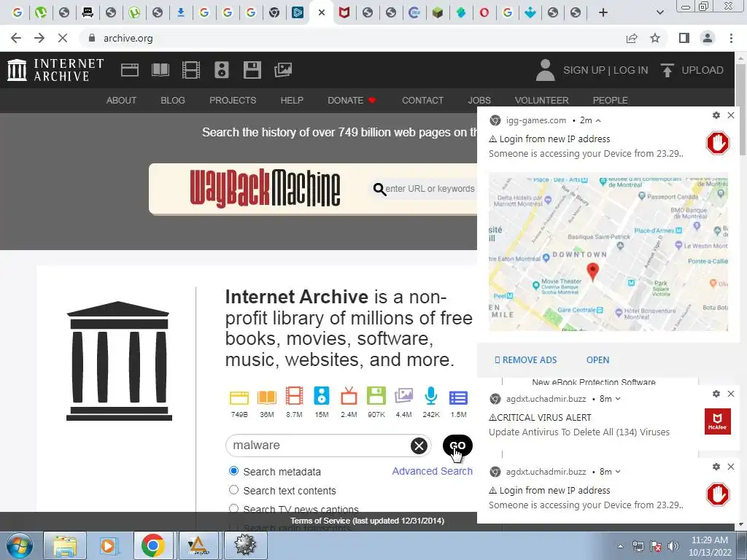Open the Chrome side panel icon
The height and width of the screenshot is (560, 747).
coord(684,38)
